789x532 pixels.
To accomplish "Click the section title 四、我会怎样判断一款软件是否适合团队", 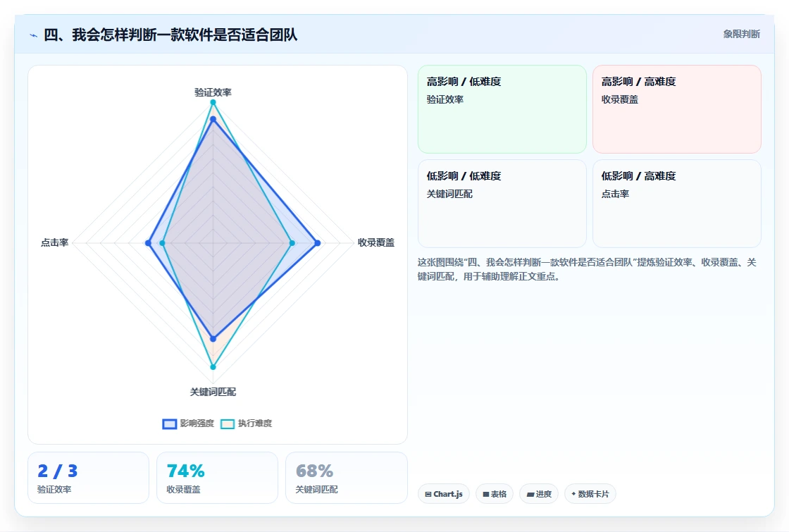I will [170, 35].
